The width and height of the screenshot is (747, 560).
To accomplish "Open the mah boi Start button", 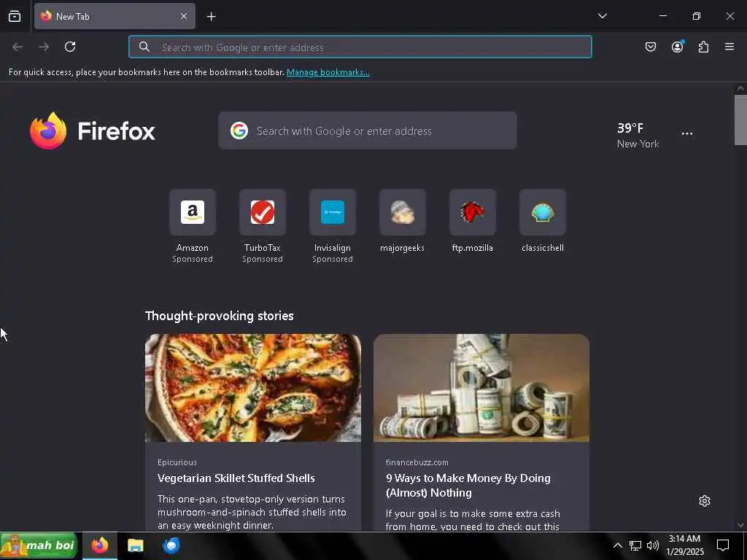I will (x=39, y=545).
